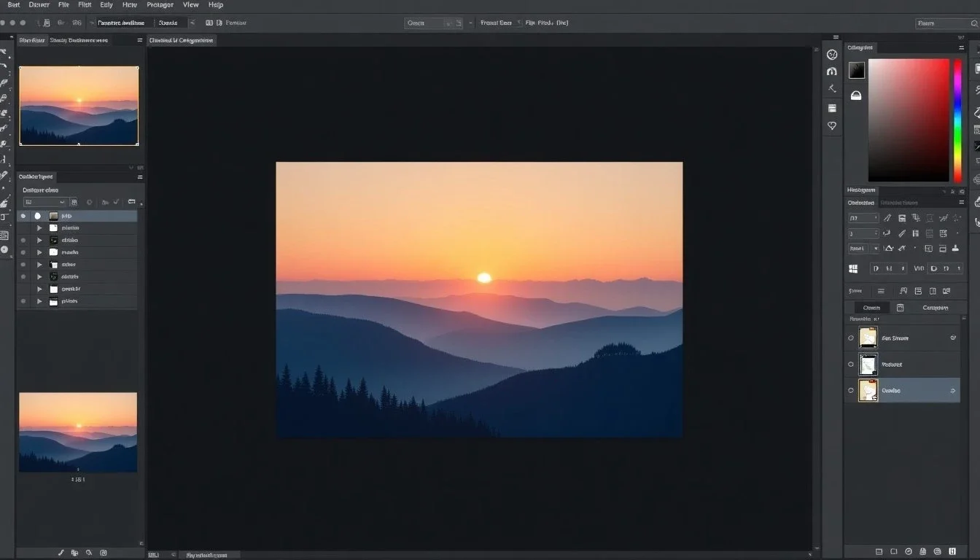Toggle visibility dot of the highlighted top left-list row
This screenshot has width=980, height=560.
click(23, 216)
